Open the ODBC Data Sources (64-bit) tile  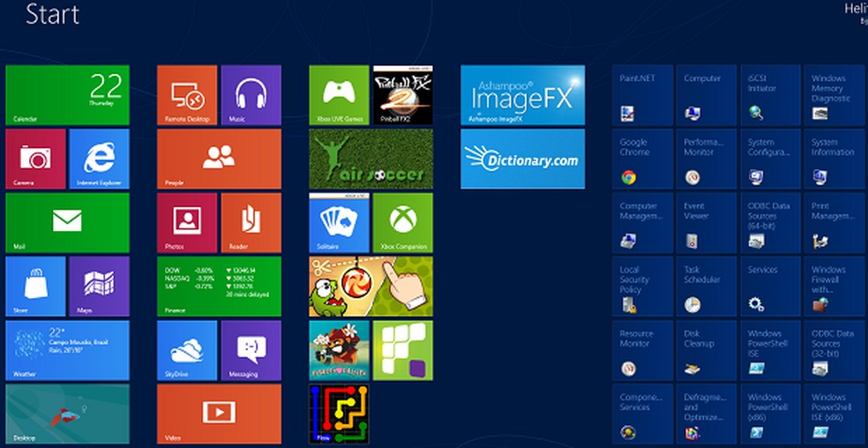pyautogui.click(x=771, y=222)
